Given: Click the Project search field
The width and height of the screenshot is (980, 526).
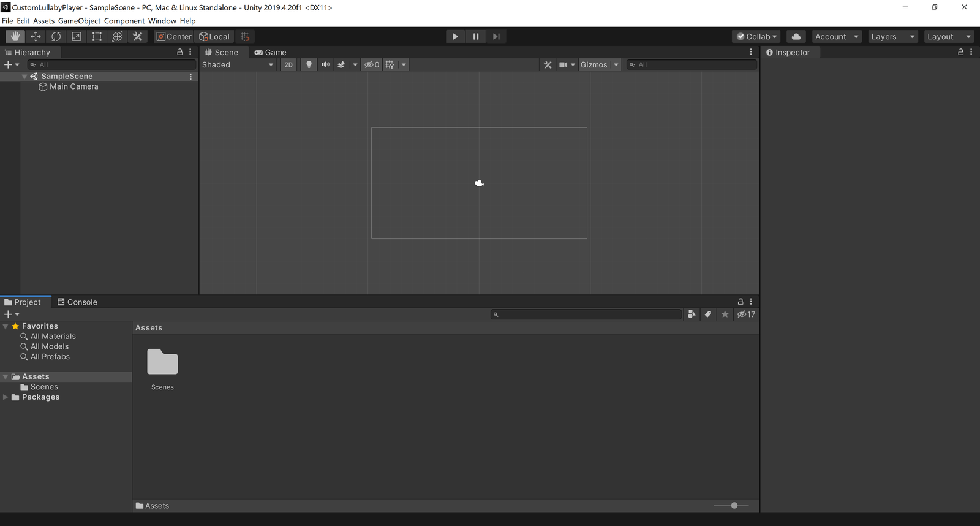Looking at the screenshot, I should point(586,314).
